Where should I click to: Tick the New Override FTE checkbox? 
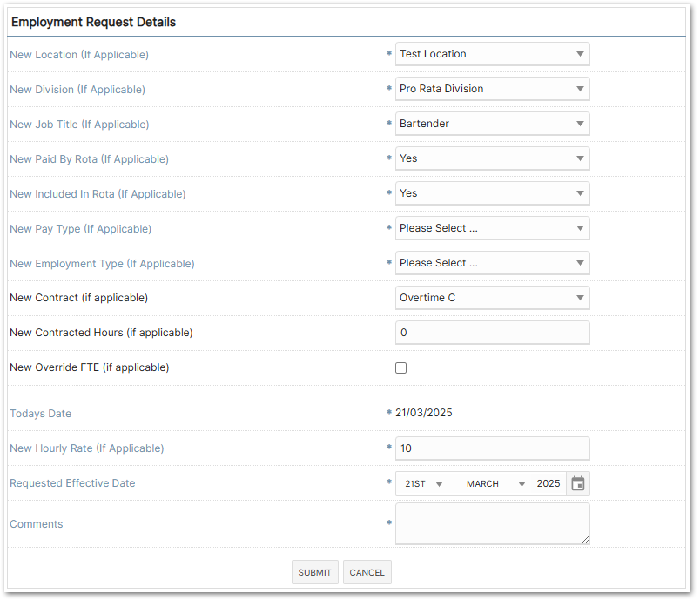pyautogui.click(x=401, y=368)
